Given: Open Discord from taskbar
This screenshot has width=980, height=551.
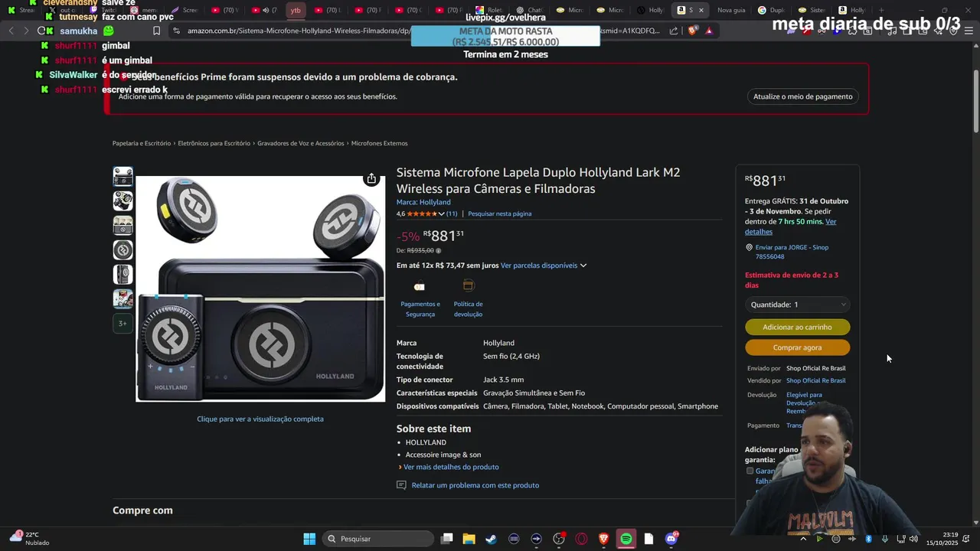Looking at the screenshot, I should click(671, 539).
